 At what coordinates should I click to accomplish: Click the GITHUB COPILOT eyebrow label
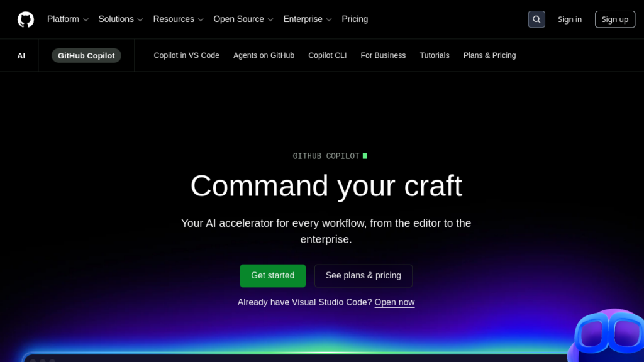click(x=330, y=156)
